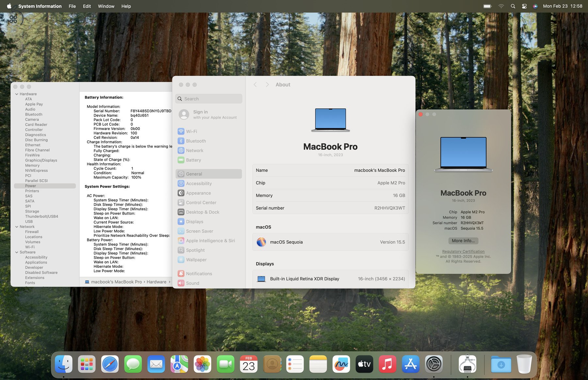The width and height of the screenshot is (588, 380).
Task: Open Bluetooth settings from the sidebar
Action: (196, 141)
